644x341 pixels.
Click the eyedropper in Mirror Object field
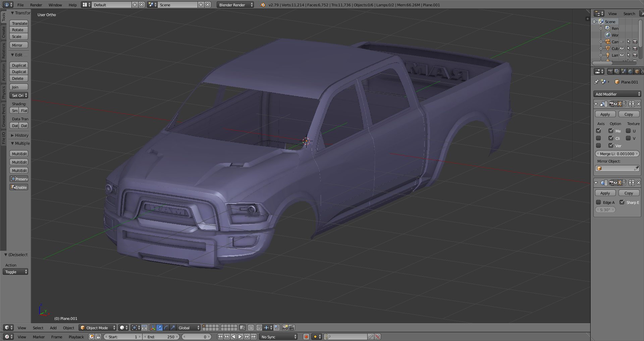coord(636,168)
